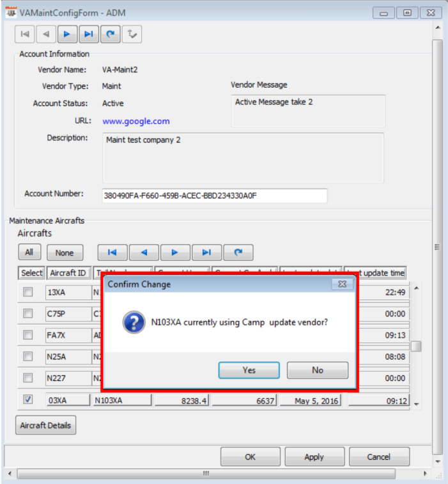Click the top toolbar last record arrow

[89, 34]
